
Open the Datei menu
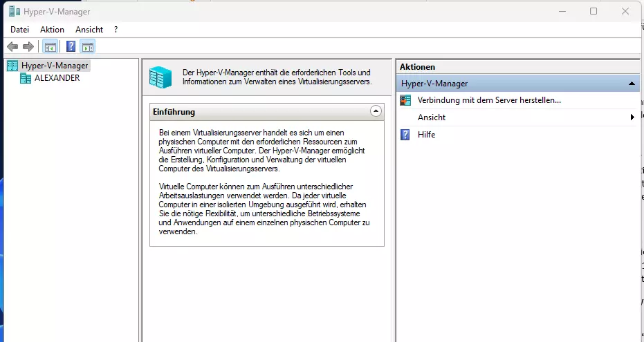click(x=19, y=30)
